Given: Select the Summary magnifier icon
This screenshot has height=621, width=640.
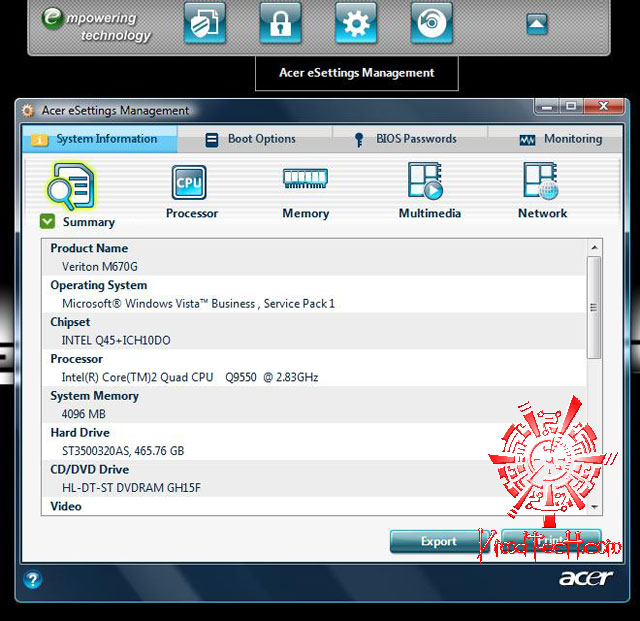Looking at the screenshot, I should coord(71,186).
